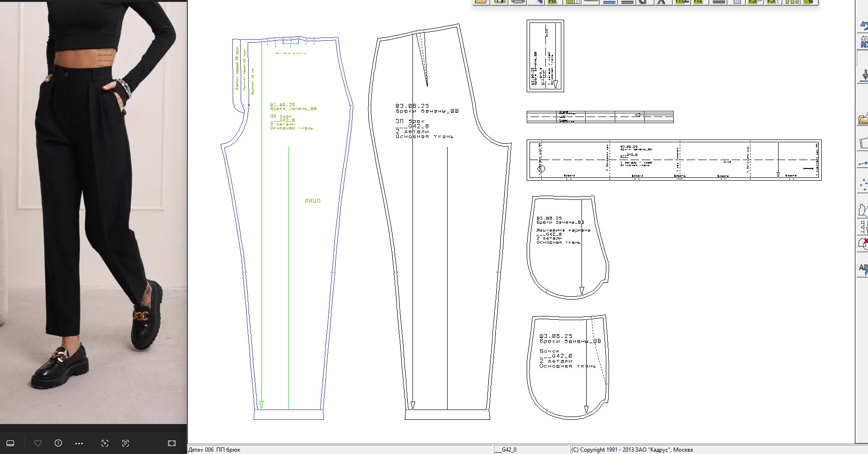
Task: Click the printer icon in top toolbar
Action: (x=517, y=2)
